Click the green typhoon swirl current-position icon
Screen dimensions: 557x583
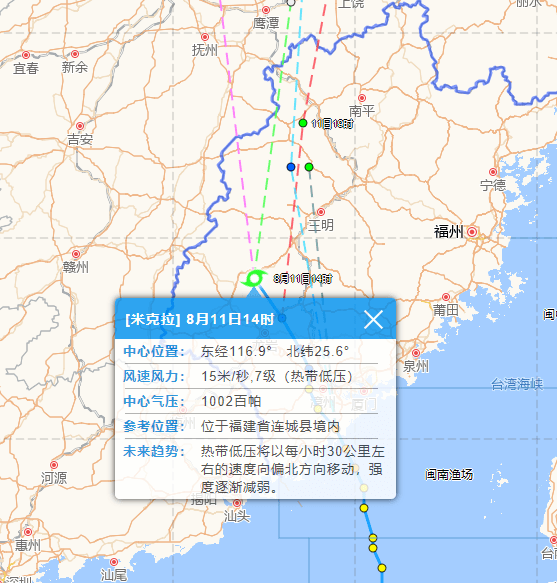[254, 278]
